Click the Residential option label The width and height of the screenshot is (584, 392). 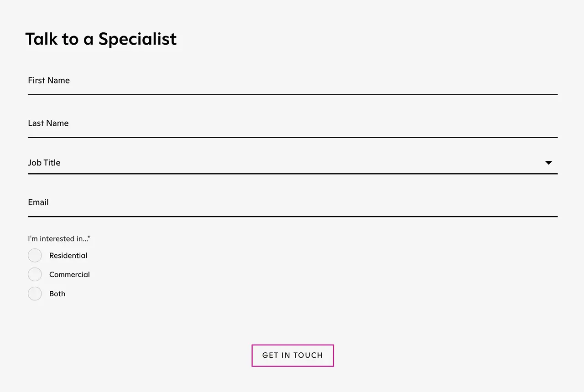pos(68,255)
